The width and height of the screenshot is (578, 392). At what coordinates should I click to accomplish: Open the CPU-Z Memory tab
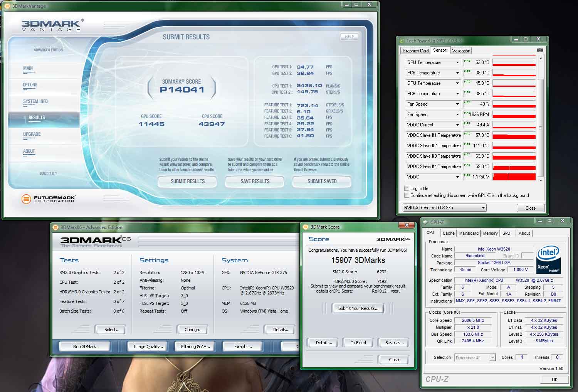click(490, 233)
